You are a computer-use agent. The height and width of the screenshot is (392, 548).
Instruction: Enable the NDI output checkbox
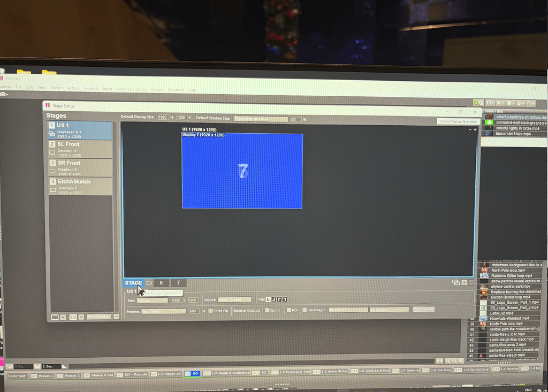288,310
